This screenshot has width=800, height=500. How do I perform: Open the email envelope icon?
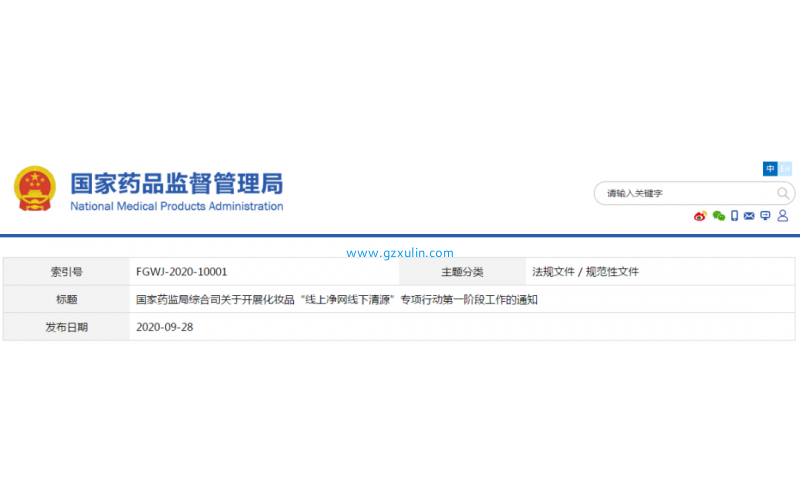pyautogui.click(x=749, y=216)
